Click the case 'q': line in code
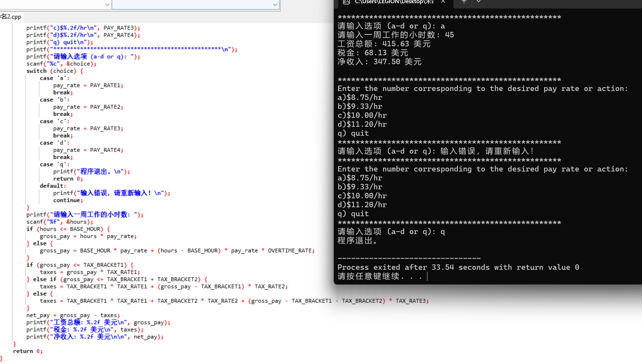Screen dimensions: 642x364 (54, 164)
